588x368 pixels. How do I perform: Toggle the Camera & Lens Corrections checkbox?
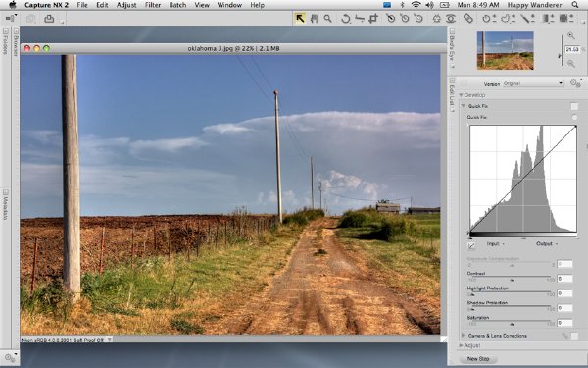pyautogui.click(x=574, y=336)
